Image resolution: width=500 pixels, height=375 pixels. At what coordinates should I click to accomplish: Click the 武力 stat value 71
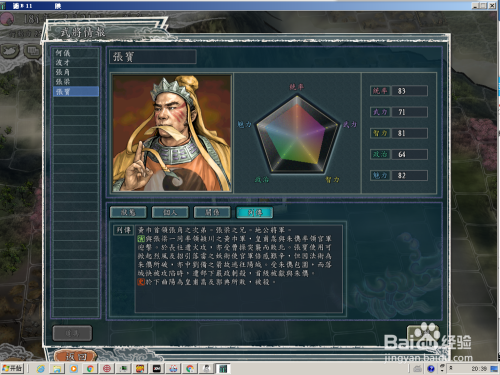tap(410, 112)
